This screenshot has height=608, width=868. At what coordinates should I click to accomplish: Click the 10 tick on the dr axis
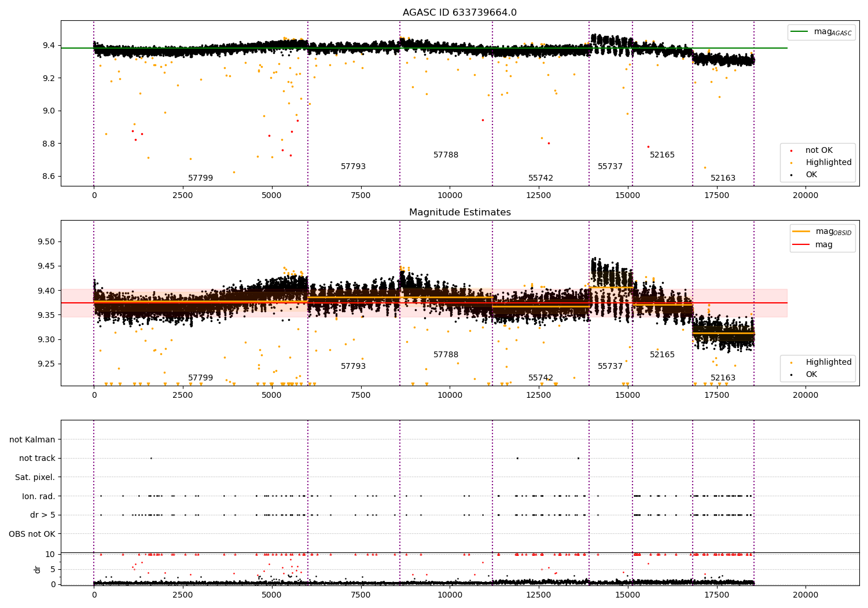(x=50, y=555)
